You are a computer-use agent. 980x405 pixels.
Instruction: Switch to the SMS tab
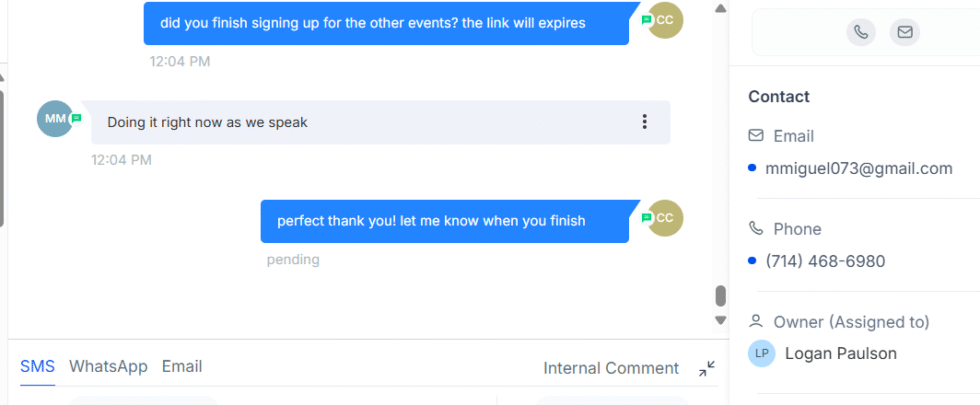[38, 366]
